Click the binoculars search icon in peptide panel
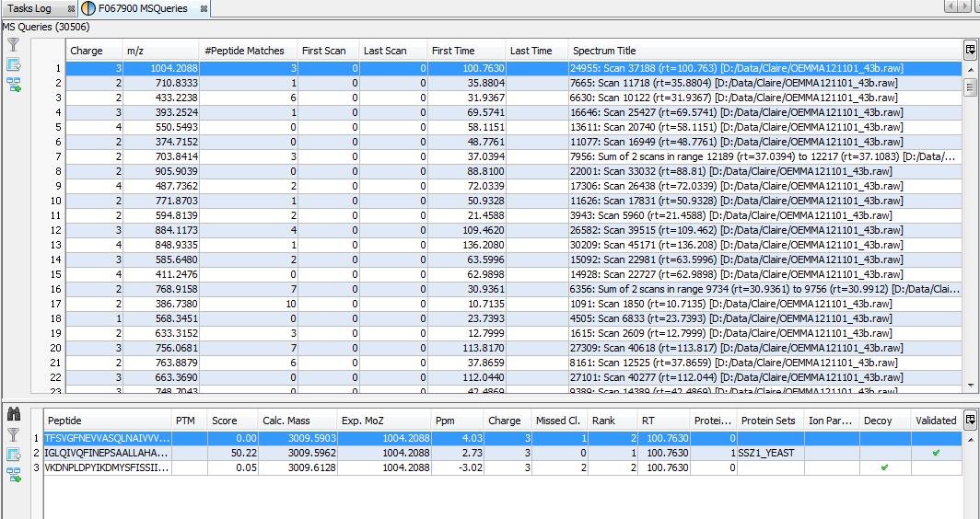The width and height of the screenshot is (980, 519). (x=14, y=415)
